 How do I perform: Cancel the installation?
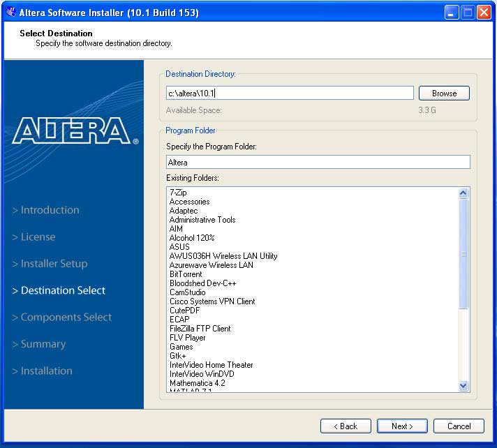[x=459, y=426]
